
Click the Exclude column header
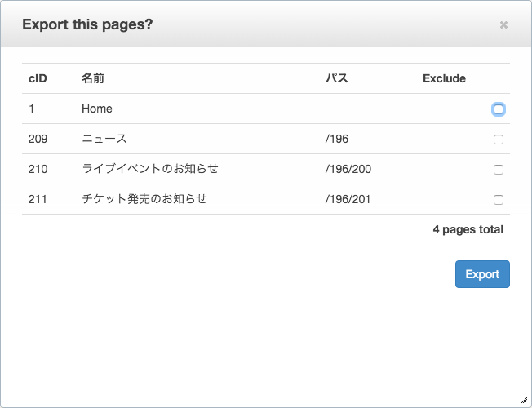point(444,78)
